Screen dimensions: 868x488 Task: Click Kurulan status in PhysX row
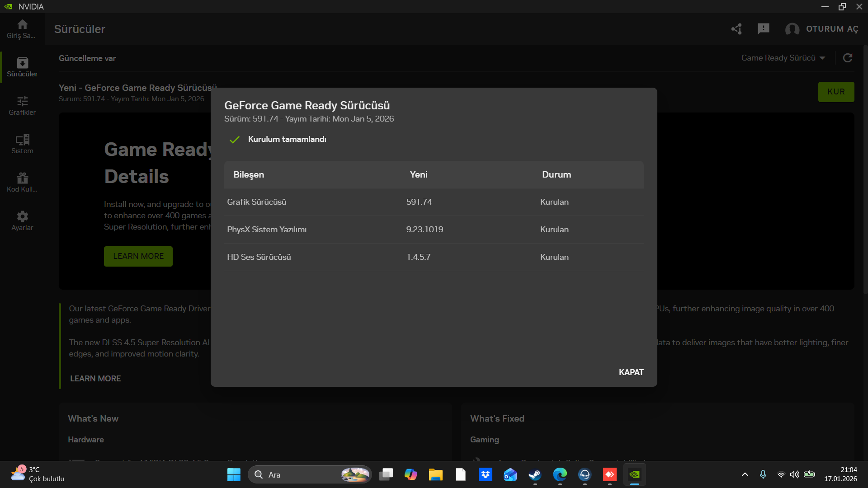554,230
